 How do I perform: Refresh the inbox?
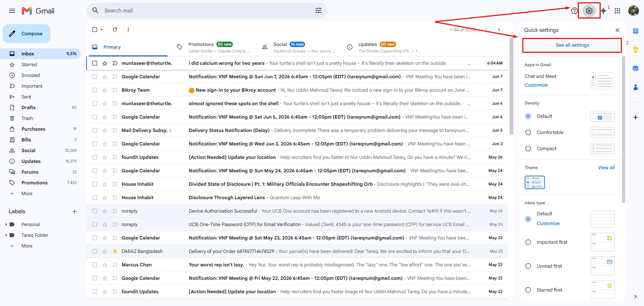tap(115, 30)
